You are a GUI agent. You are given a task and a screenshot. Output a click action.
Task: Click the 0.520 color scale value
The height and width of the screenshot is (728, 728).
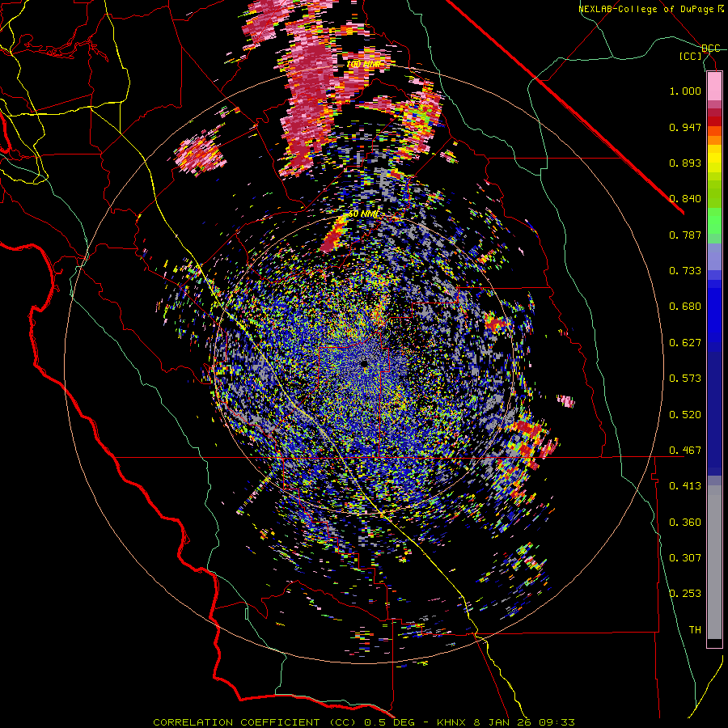click(685, 415)
